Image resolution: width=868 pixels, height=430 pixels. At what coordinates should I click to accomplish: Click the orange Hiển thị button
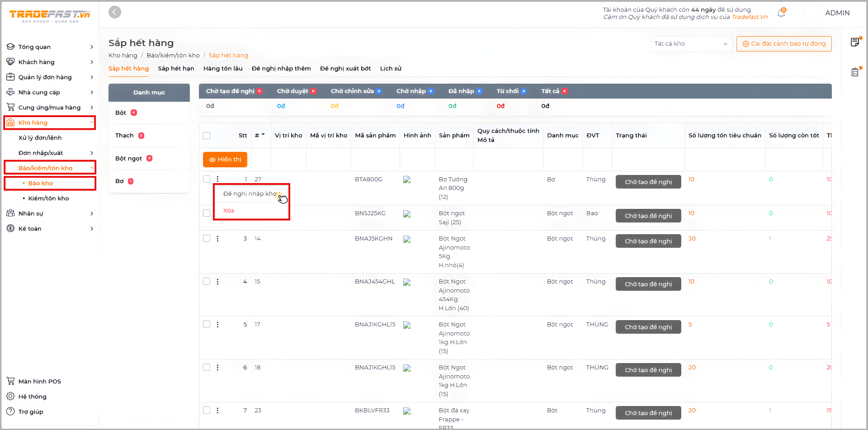tap(225, 160)
